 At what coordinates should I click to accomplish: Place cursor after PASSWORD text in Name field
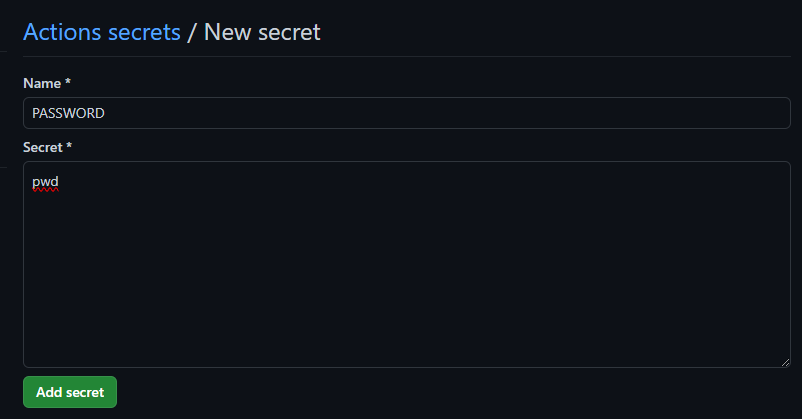click(x=105, y=113)
